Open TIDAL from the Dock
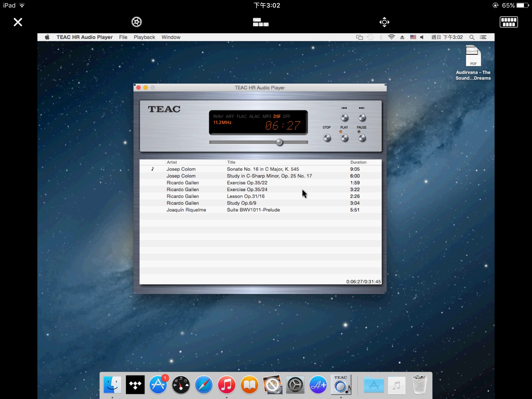 point(135,385)
